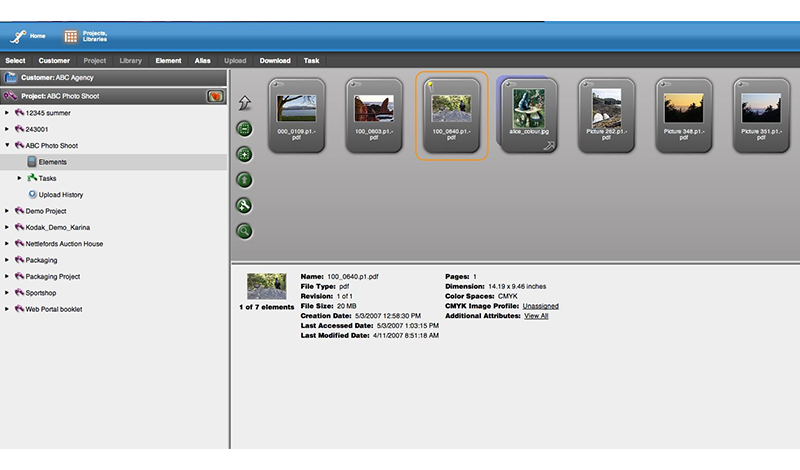Open the Download menu
The width and height of the screenshot is (800, 470).
click(x=275, y=60)
